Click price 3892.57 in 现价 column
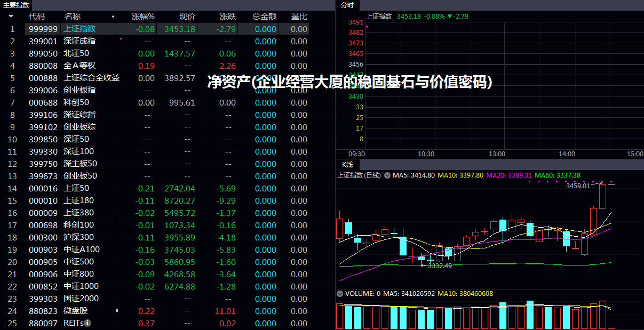The image size is (644, 330). click(x=180, y=78)
